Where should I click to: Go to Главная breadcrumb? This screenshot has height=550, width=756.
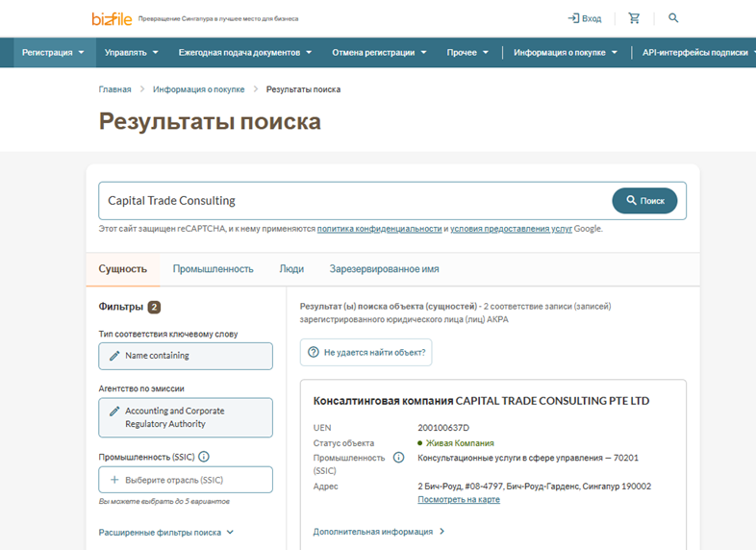coord(114,89)
